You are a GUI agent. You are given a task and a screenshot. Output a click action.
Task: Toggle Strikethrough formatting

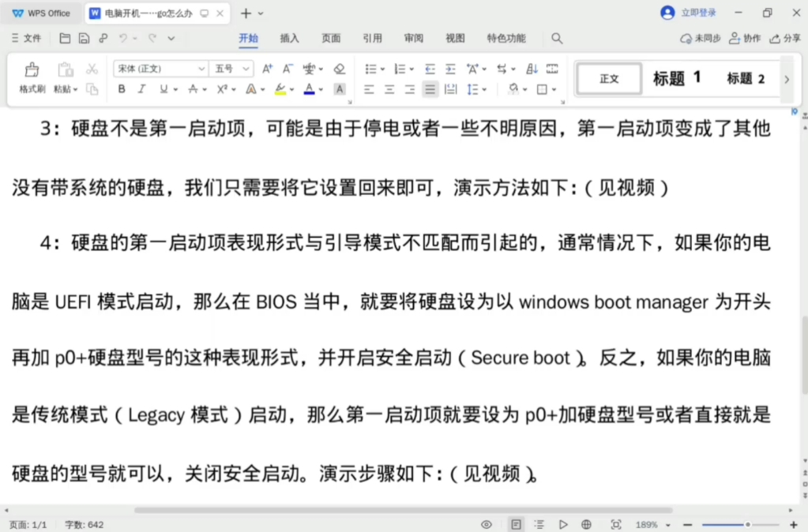click(193, 89)
